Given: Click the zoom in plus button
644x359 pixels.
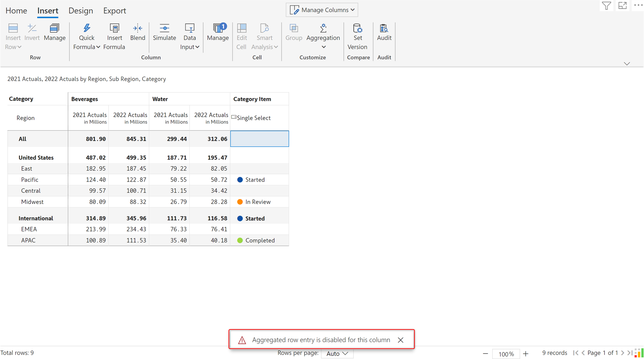Looking at the screenshot, I should point(526,354).
